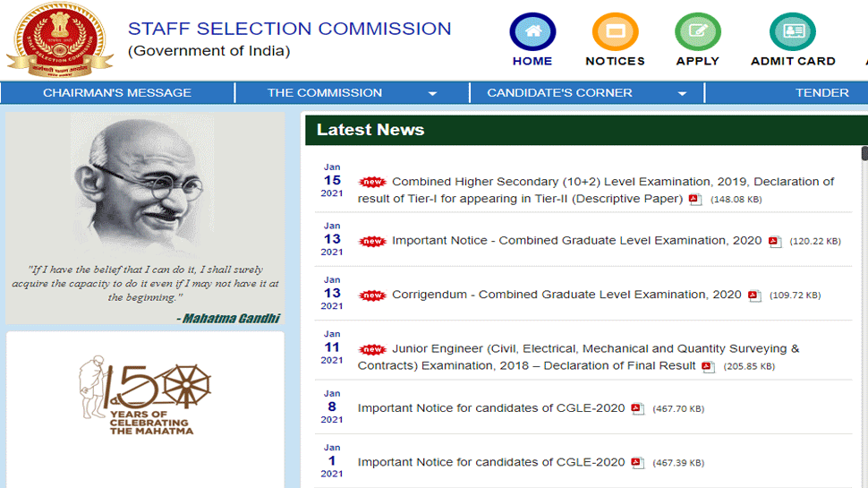Expand Candidate's Corner dropdown arrow
The height and width of the screenshot is (488, 868).
(x=682, y=94)
